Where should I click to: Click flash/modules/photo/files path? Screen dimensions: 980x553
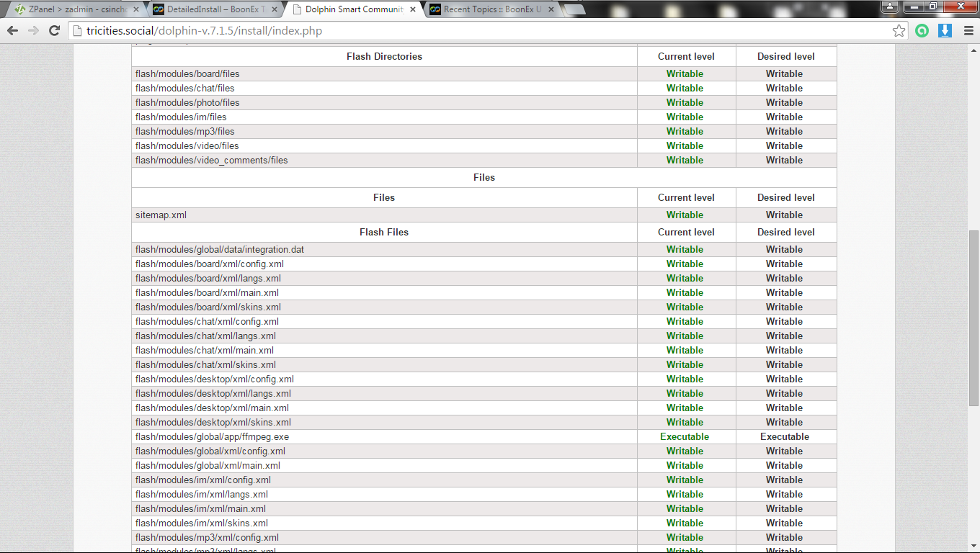(x=187, y=102)
